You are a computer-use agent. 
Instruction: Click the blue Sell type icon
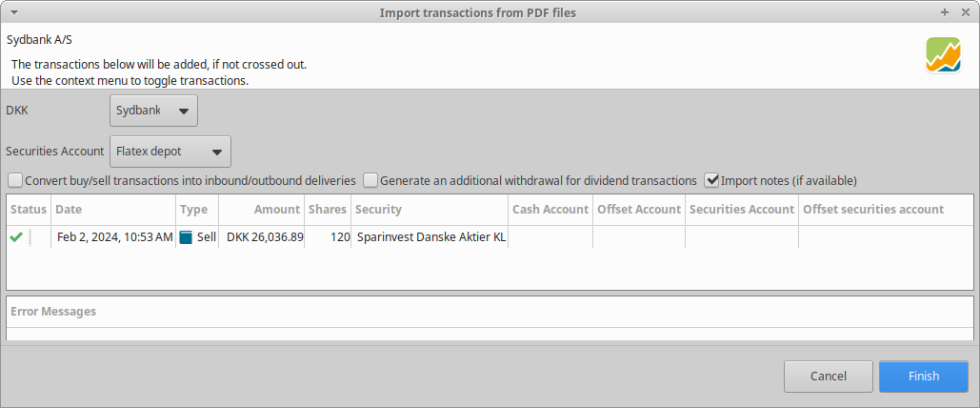tap(186, 237)
